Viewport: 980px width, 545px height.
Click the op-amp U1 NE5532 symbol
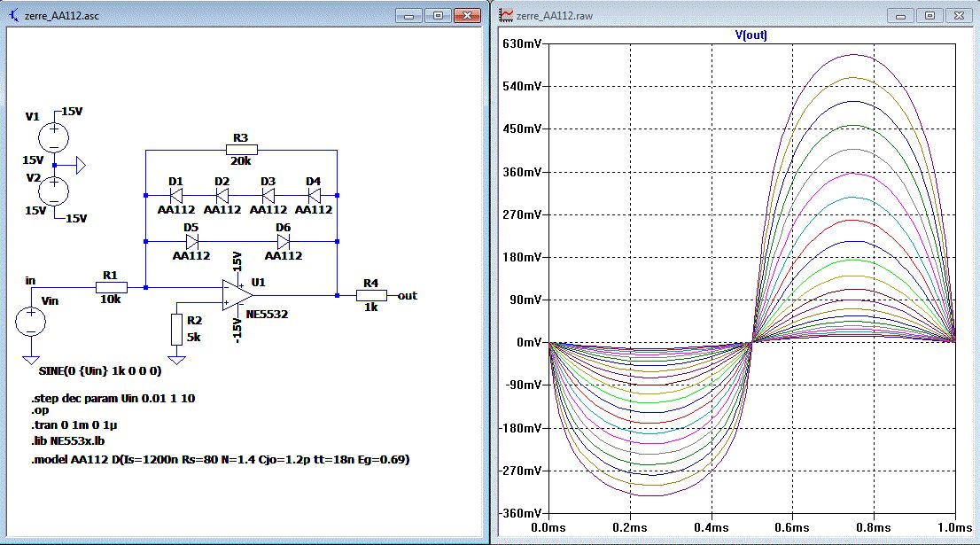click(x=234, y=294)
